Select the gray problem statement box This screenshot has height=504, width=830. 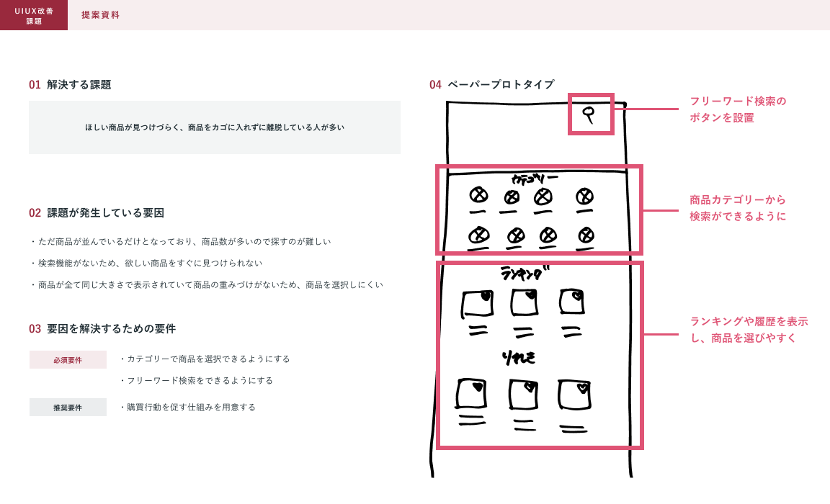point(215,127)
